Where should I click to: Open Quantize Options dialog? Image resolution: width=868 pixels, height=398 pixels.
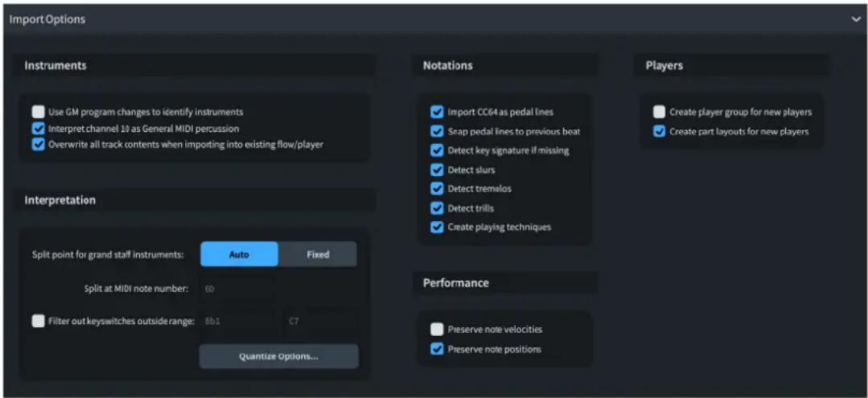(x=278, y=356)
